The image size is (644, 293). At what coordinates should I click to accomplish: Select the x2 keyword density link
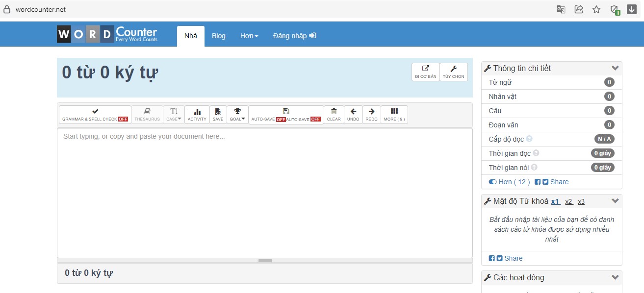[x=568, y=201]
